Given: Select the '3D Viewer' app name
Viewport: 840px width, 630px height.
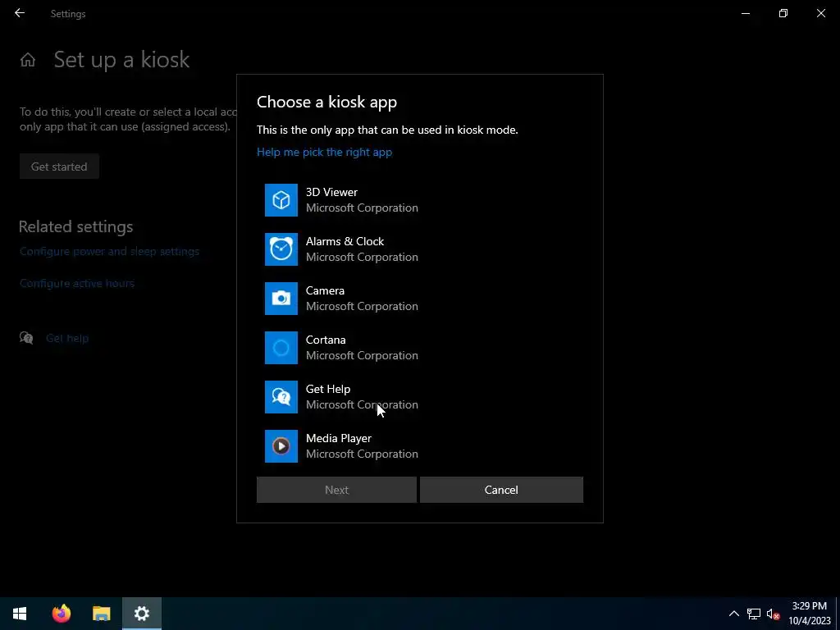Looking at the screenshot, I should coord(331,192).
